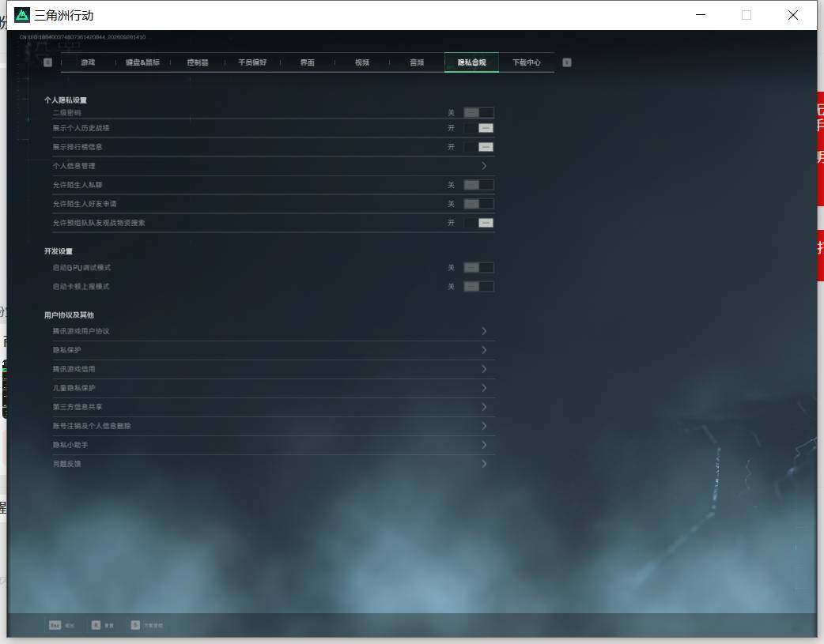Expand the 个人信息管理 row arrow

484,165
